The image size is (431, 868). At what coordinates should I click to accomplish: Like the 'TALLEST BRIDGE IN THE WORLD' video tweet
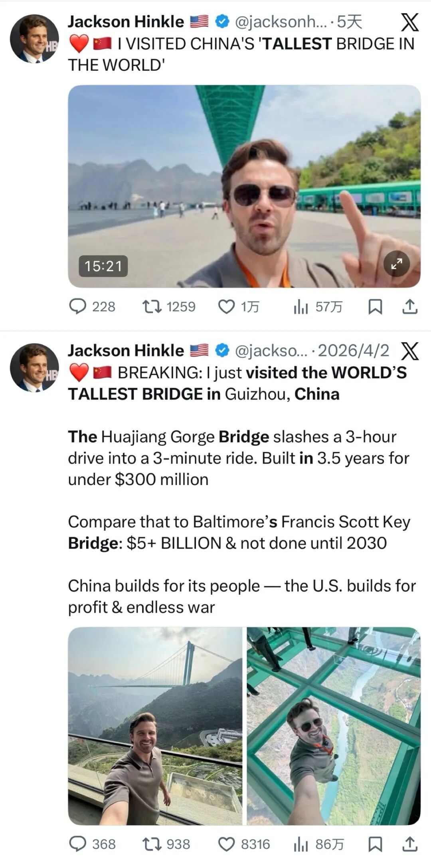tap(227, 306)
